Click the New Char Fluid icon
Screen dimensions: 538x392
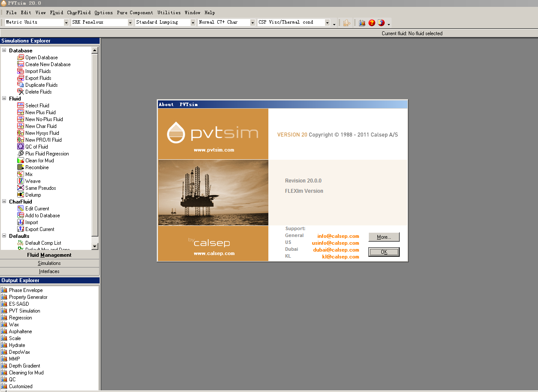coord(21,126)
